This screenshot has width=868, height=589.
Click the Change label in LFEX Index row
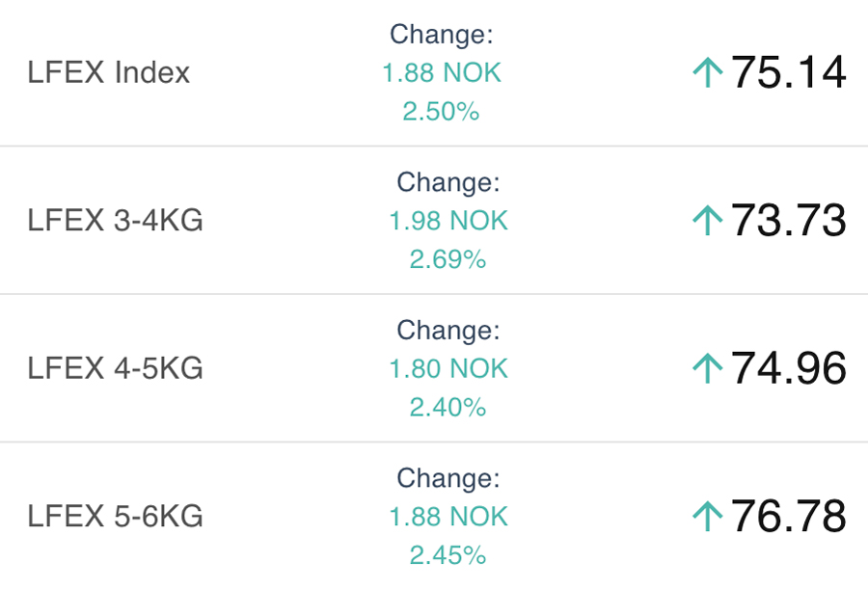click(x=441, y=35)
